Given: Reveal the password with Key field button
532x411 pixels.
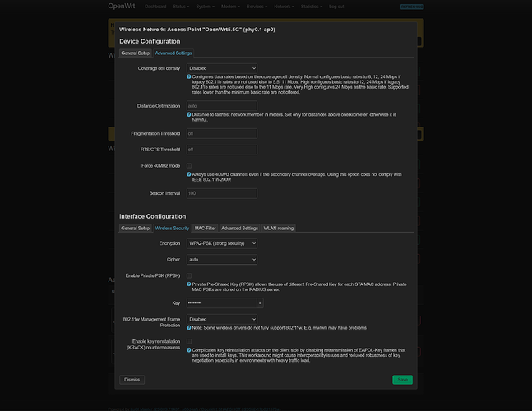Looking at the screenshot, I should 260,302.
